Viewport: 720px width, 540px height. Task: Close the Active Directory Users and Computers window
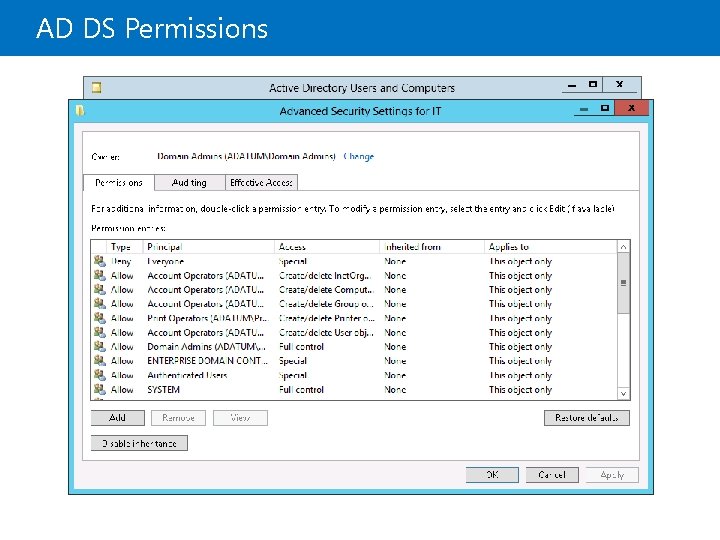(x=619, y=84)
